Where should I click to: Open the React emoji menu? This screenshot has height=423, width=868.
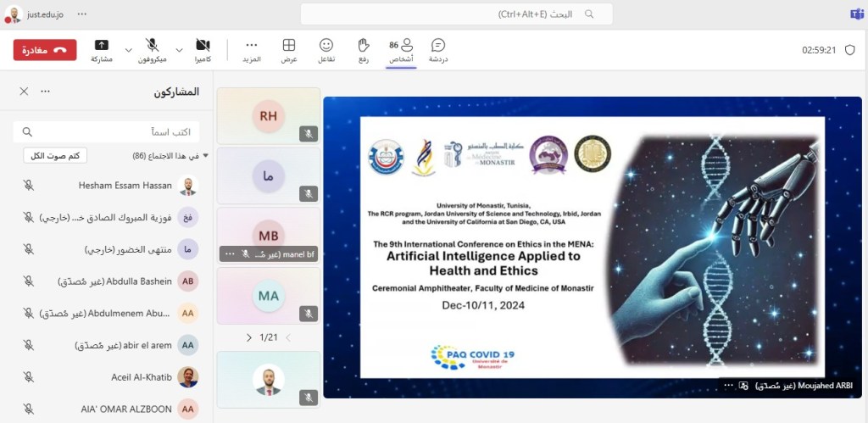tap(325, 49)
